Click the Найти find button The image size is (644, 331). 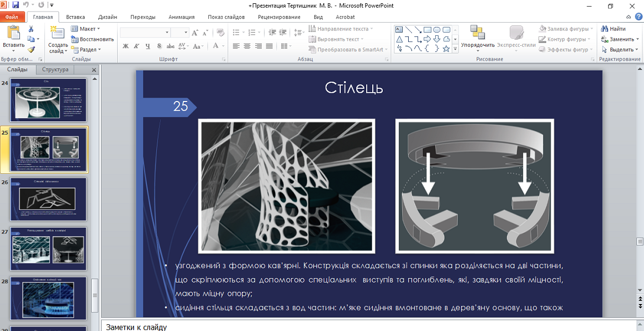[613, 29]
